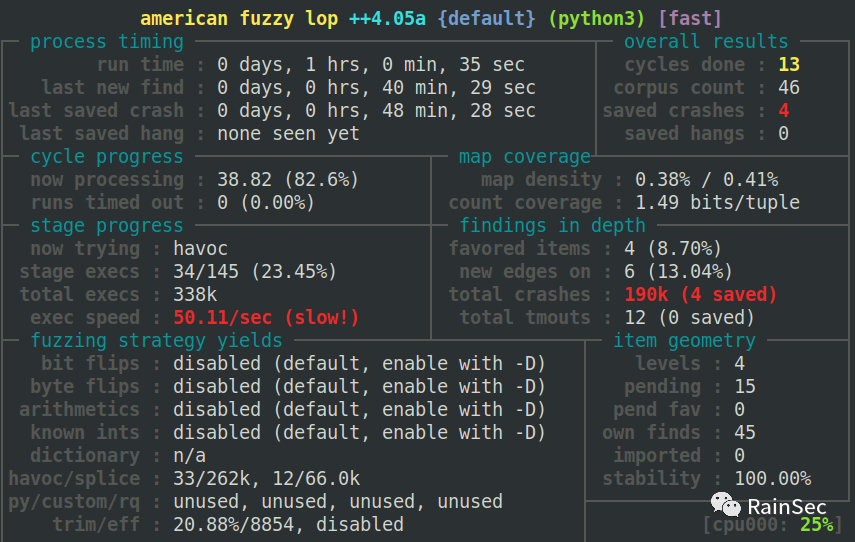Select pend fav value '0'
Viewport: 855px width, 542px height.
tap(739, 409)
